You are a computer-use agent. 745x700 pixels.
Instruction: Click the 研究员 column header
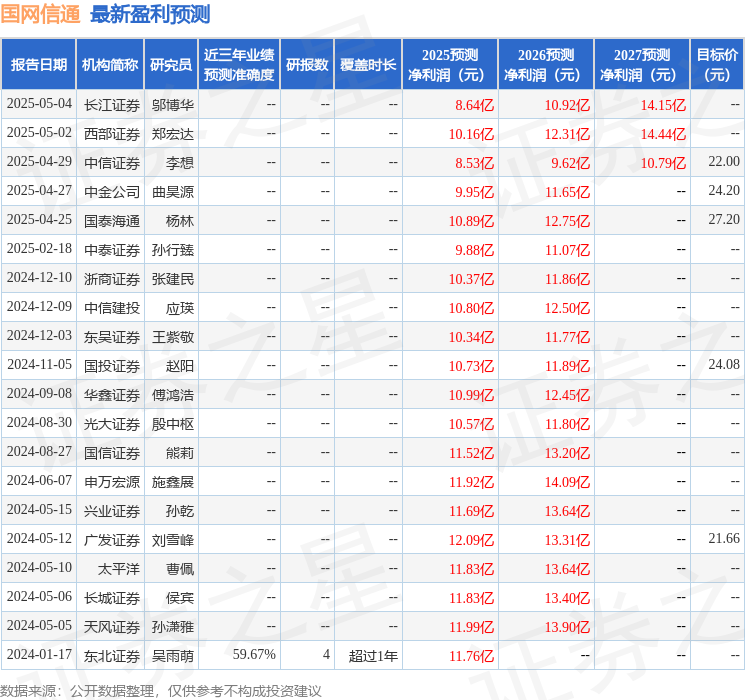pos(171,65)
